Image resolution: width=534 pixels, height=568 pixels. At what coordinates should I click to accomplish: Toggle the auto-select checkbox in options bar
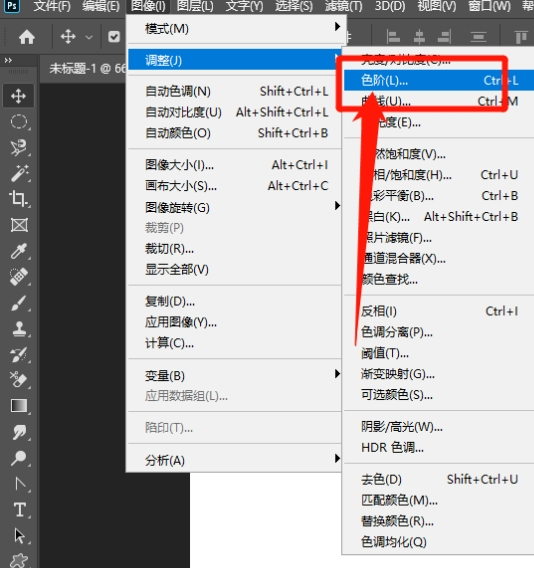click(114, 37)
